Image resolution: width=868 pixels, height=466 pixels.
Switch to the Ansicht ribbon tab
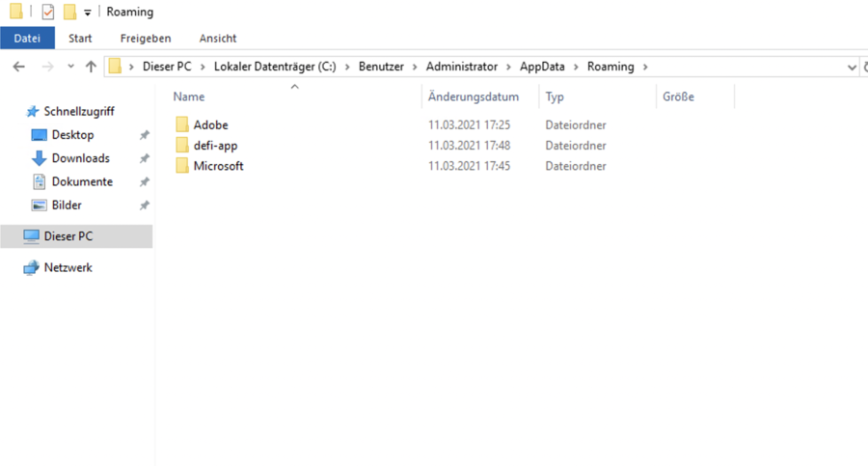(x=218, y=38)
